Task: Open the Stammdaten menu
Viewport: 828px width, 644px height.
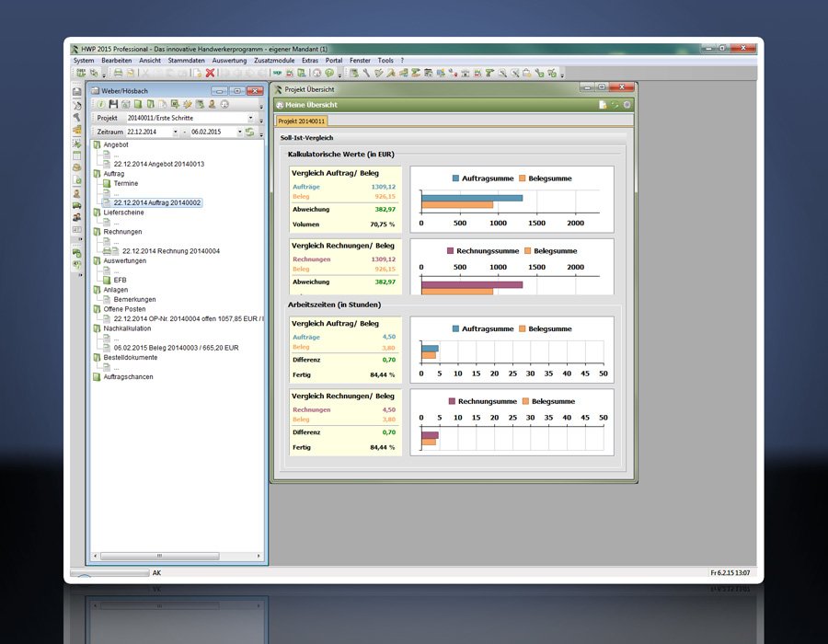Action: [x=187, y=60]
